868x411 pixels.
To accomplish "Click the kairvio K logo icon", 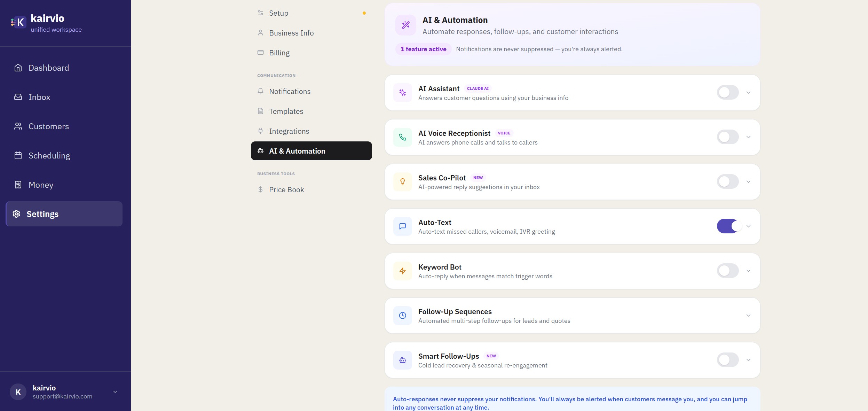I will coord(18,22).
